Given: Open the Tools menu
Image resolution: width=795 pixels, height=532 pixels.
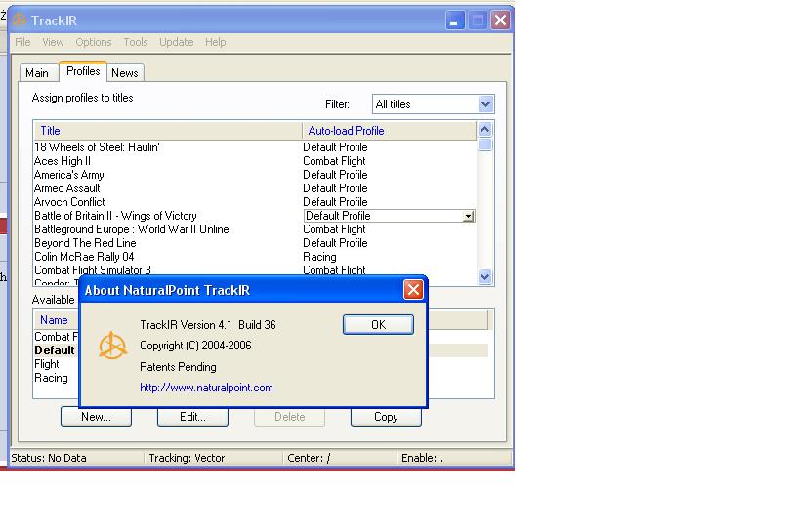Looking at the screenshot, I should [136, 42].
